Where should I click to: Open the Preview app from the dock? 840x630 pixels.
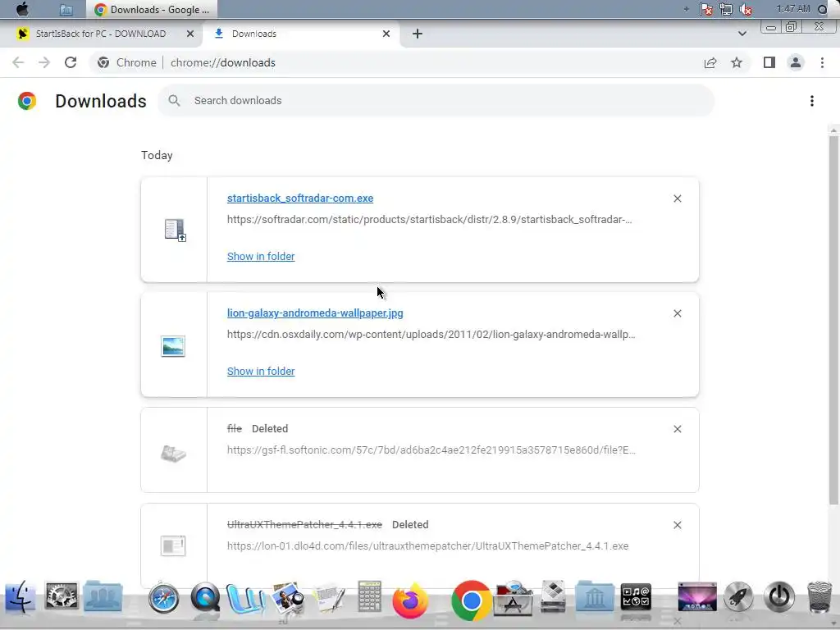[288, 598]
